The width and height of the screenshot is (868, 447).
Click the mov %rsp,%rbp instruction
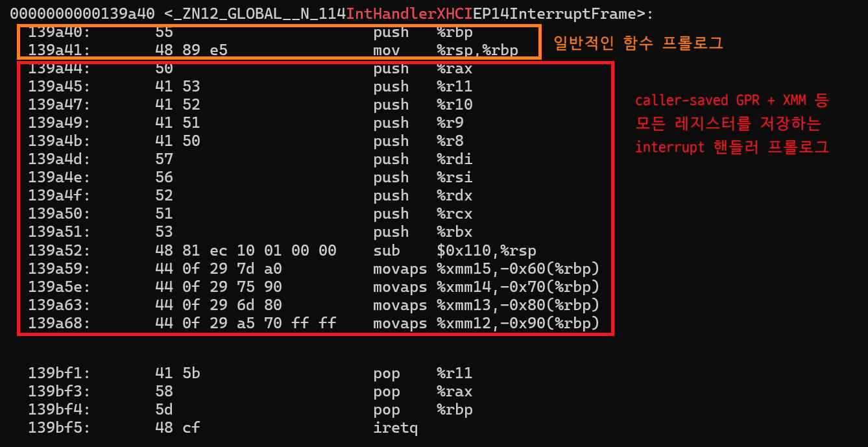click(x=445, y=50)
